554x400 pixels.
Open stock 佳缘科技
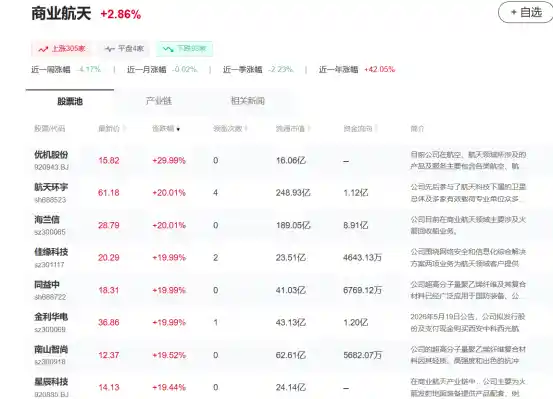[51, 252]
